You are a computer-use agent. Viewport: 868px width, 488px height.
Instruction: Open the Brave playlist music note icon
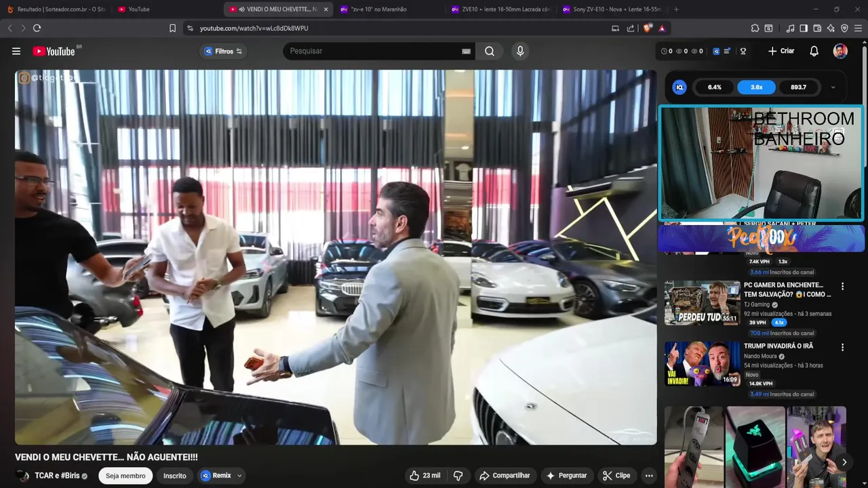[790, 28]
